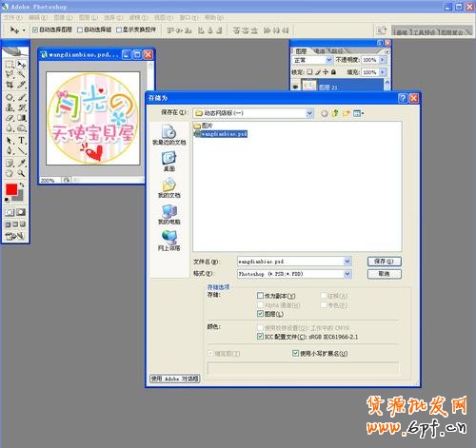Open the 格式 format dropdown
The width and height of the screenshot is (476, 448).
click(x=347, y=274)
